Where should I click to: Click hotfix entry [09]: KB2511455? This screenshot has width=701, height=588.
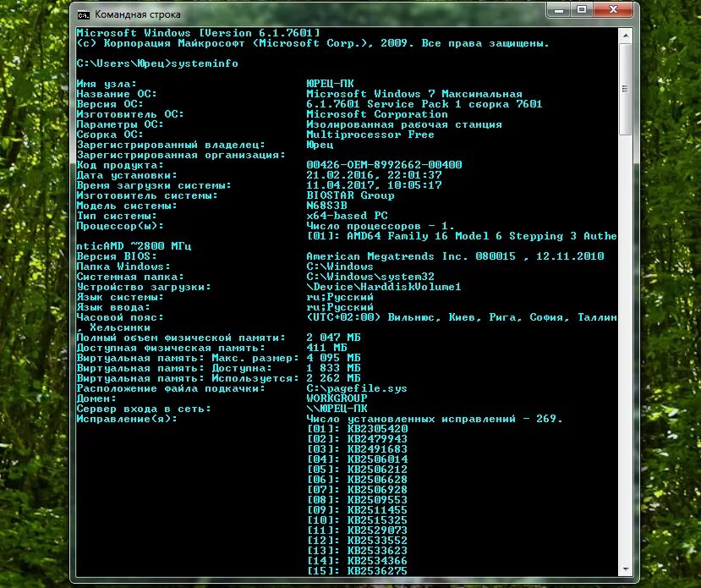point(357,510)
